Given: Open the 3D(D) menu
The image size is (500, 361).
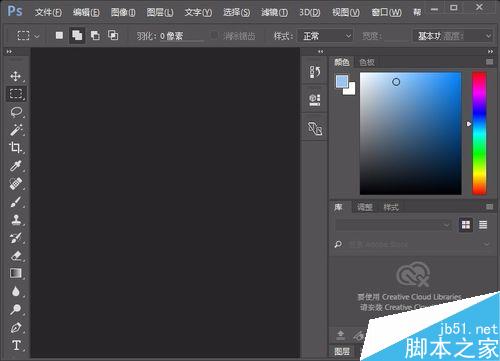Looking at the screenshot, I should click(x=309, y=13).
